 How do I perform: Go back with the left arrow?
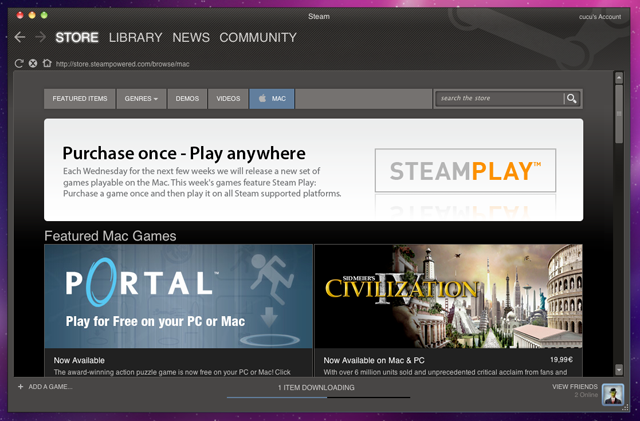coord(20,38)
